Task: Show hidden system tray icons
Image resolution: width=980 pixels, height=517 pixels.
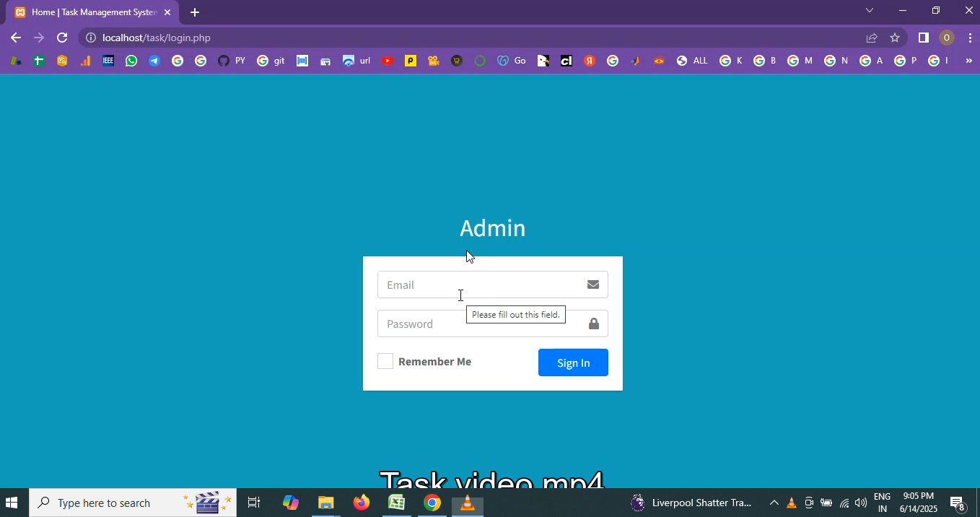Action: pos(774,503)
